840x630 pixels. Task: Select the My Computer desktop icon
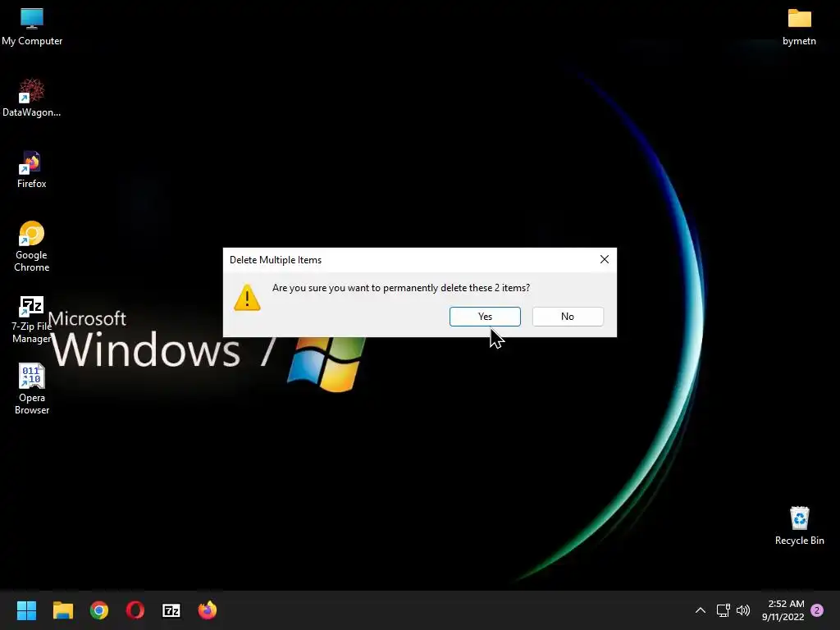32,27
